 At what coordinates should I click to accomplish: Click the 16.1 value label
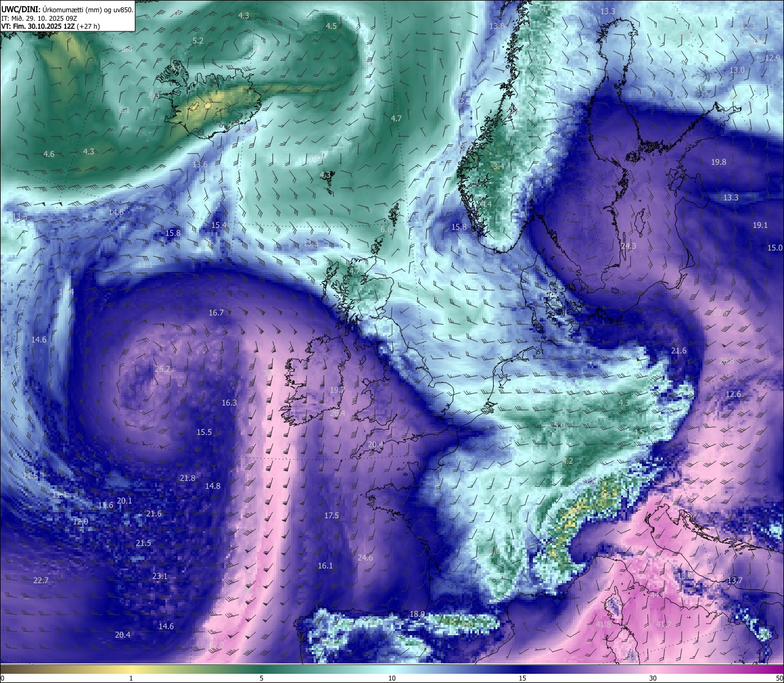pos(325,566)
